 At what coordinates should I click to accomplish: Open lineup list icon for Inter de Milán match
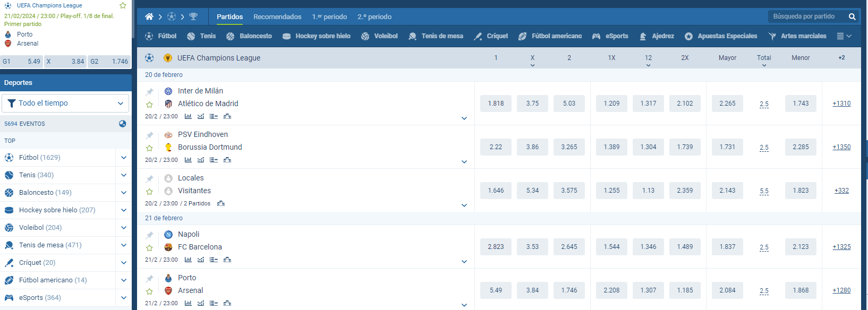[214, 116]
